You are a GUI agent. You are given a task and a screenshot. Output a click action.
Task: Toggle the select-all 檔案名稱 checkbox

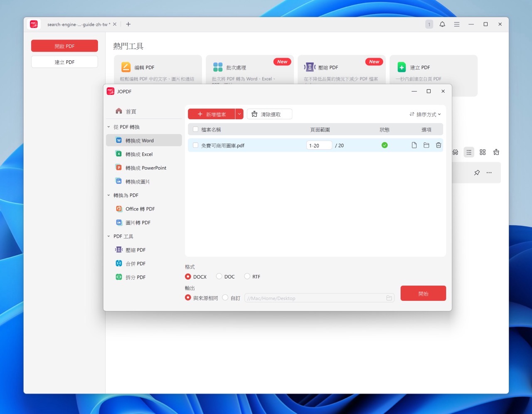pos(196,130)
